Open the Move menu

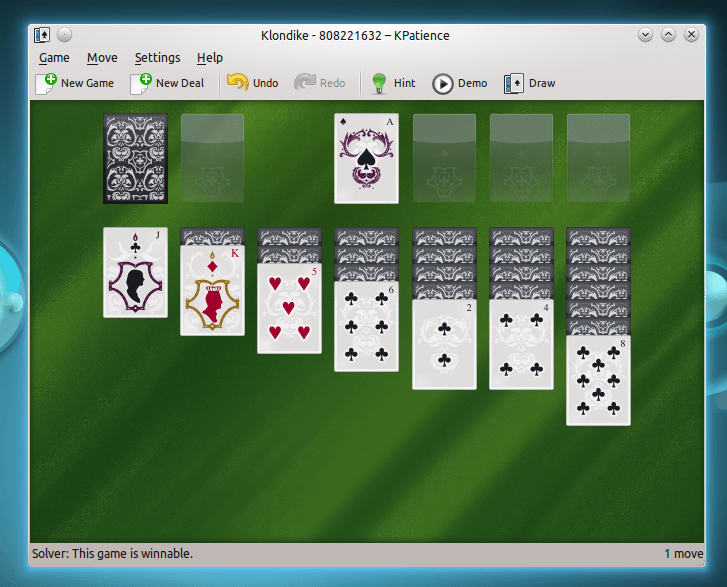(x=102, y=58)
